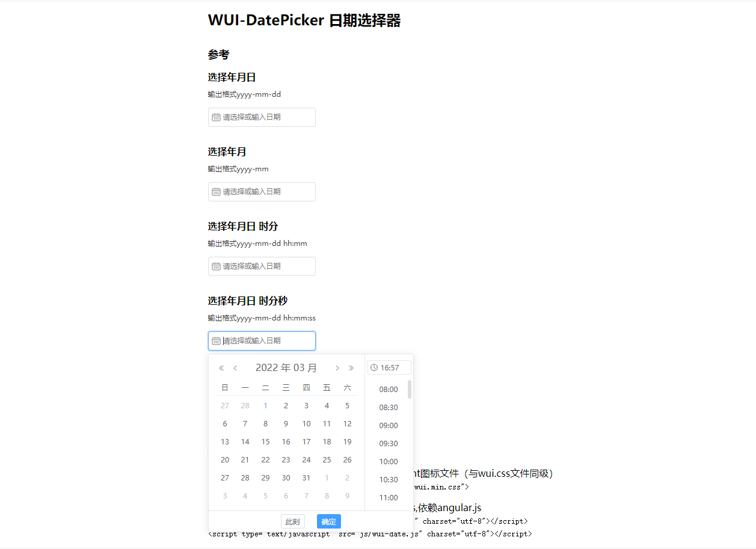Open the yyyy-mm month input field

click(262, 192)
